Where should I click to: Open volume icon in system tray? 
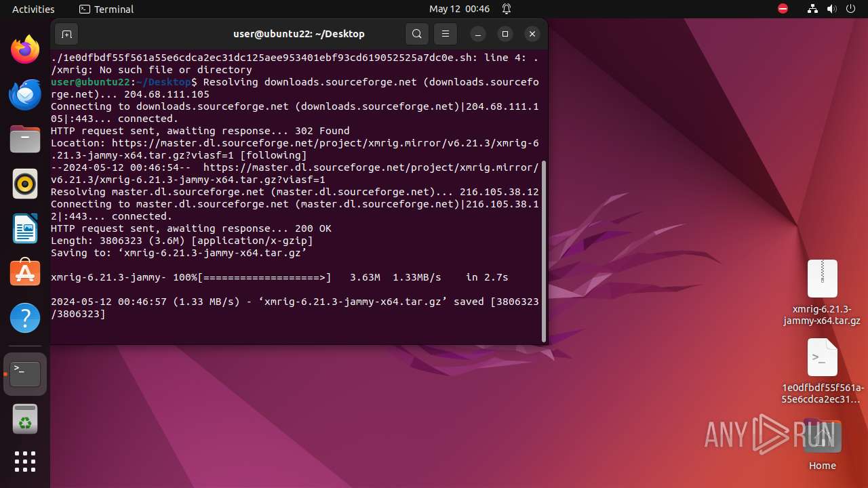coord(832,9)
